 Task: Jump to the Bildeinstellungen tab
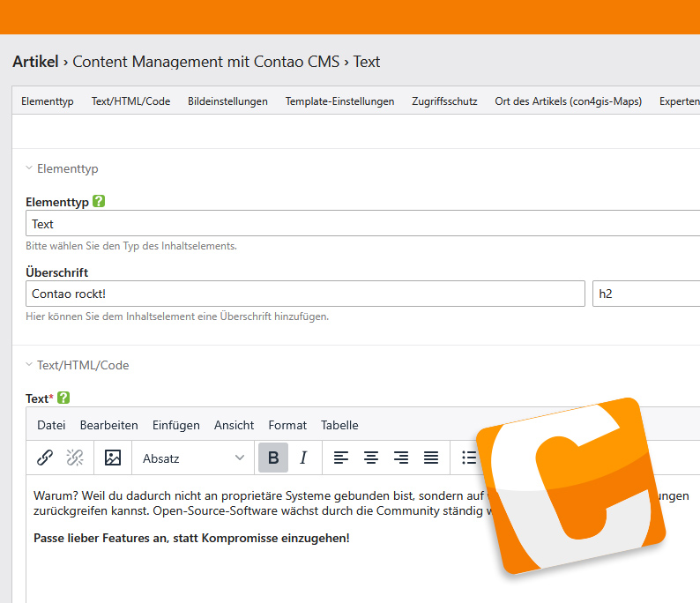pos(227,101)
